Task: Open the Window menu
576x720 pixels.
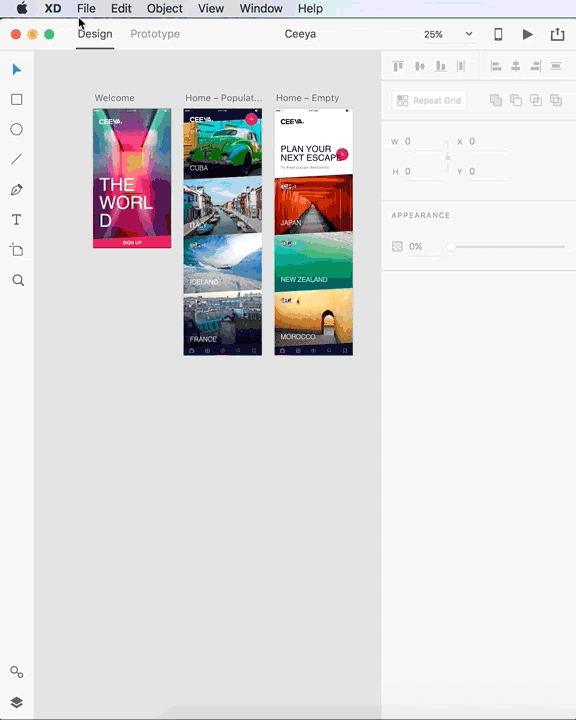Action: (x=261, y=8)
